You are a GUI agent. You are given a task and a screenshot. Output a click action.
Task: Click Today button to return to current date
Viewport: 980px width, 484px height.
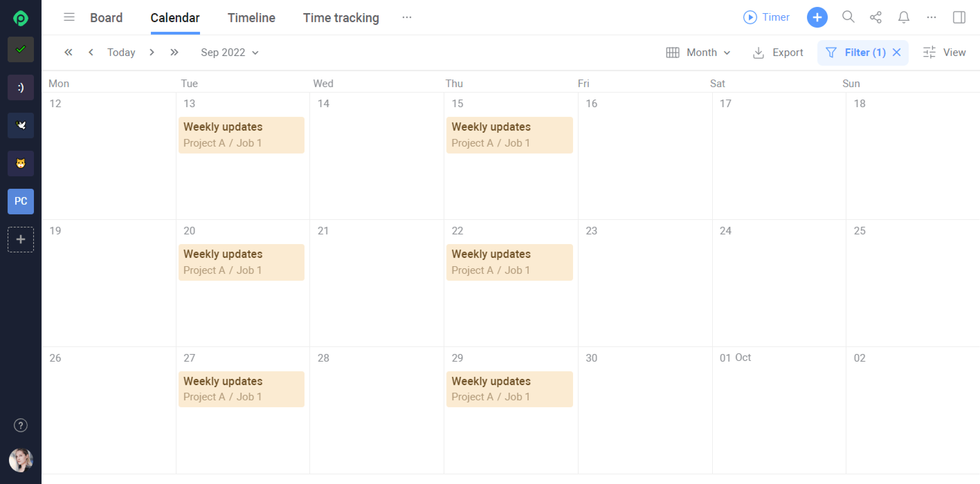click(x=121, y=53)
